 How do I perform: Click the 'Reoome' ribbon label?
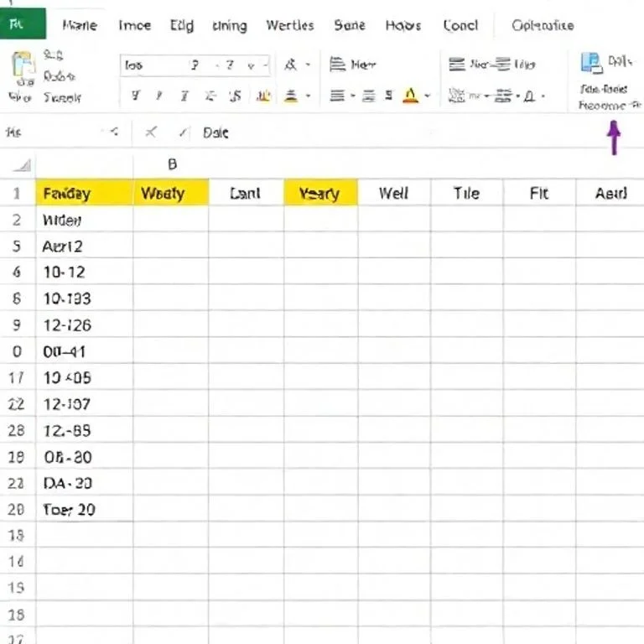tap(602, 106)
